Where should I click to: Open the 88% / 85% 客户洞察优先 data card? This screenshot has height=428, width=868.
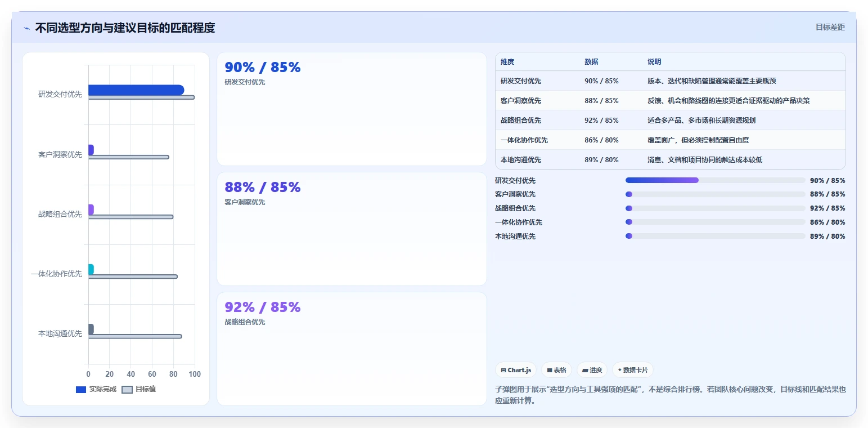(x=352, y=229)
